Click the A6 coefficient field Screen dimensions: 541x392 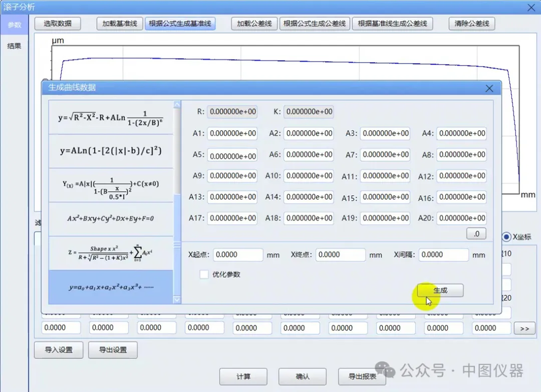click(x=309, y=155)
